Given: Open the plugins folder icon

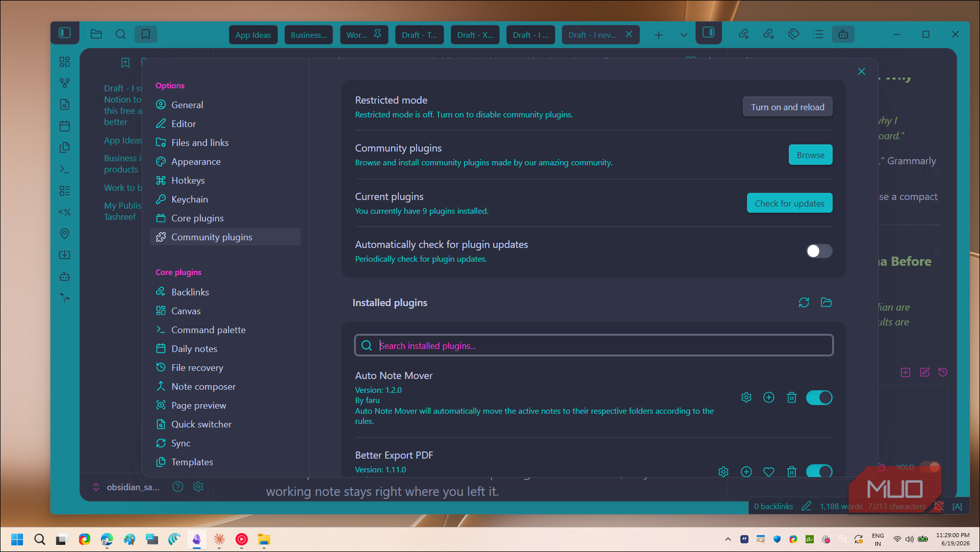Looking at the screenshot, I should 826,302.
